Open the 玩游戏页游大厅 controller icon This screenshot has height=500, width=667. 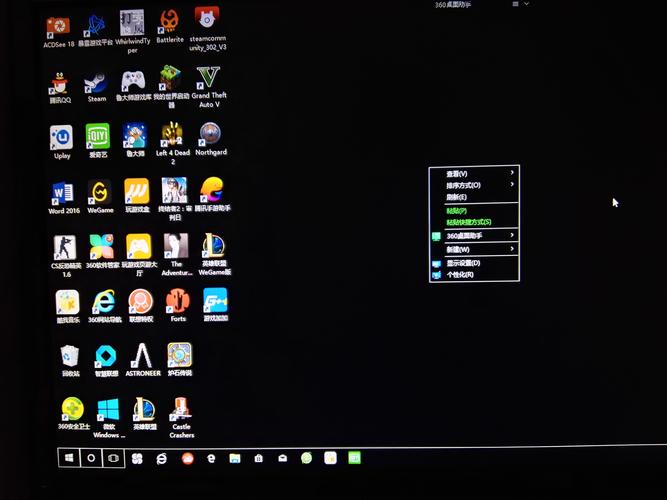139,255
